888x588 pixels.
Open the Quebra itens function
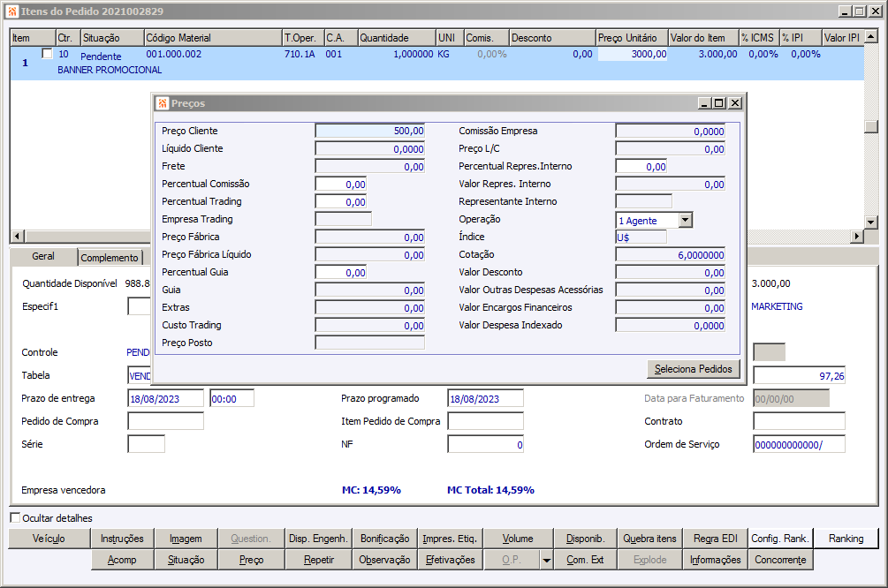649,539
